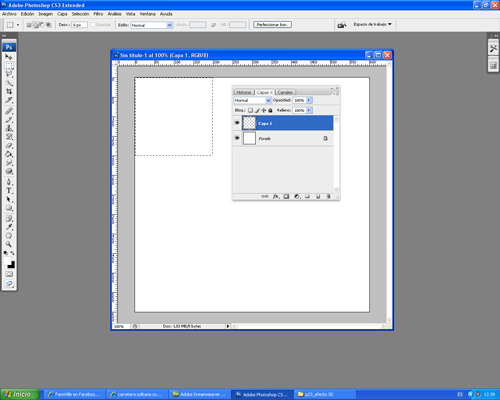
Task: Open Bridge icon in options bar
Action: 342,25
